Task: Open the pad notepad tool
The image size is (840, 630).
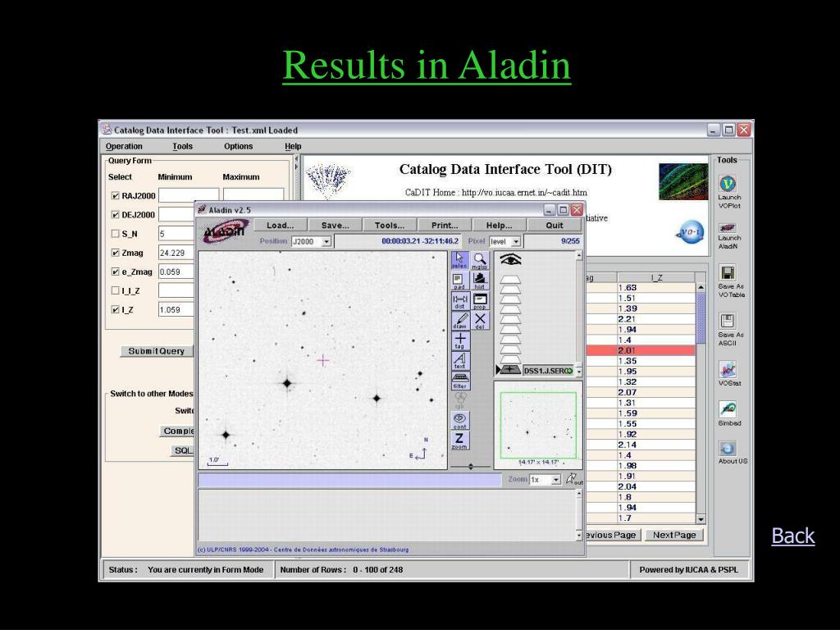Action: (x=459, y=281)
